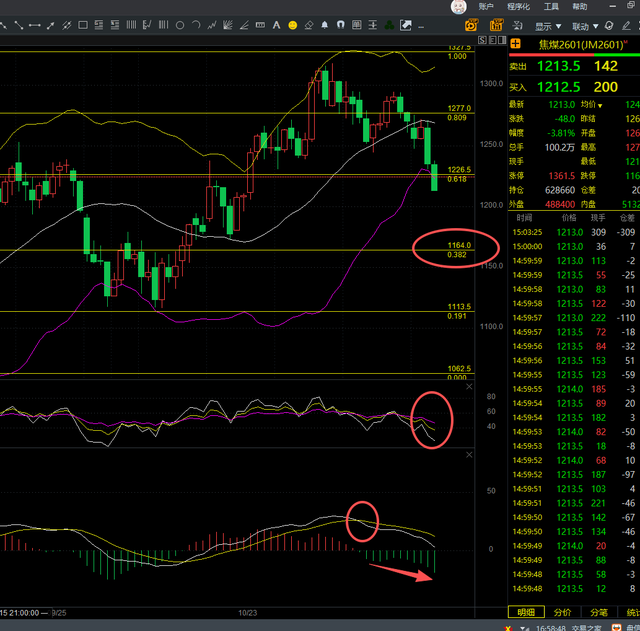This screenshot has height=631, width=640.
Task: Click the 0.382 Fibonacci level label 1164.0
Action: click(459, 245)
